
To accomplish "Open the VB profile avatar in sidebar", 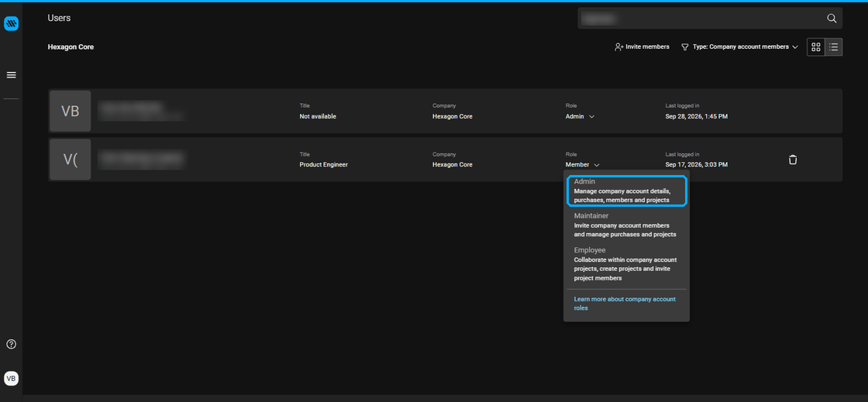I will pyautogui.click(x=11, y=378).
